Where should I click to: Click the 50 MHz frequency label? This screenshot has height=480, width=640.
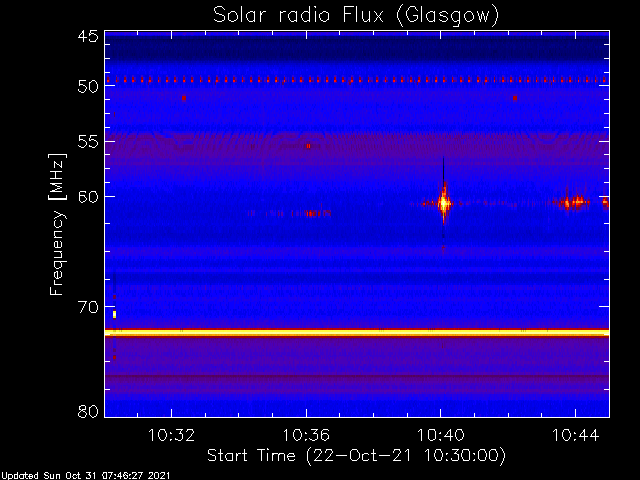[88, 87]
